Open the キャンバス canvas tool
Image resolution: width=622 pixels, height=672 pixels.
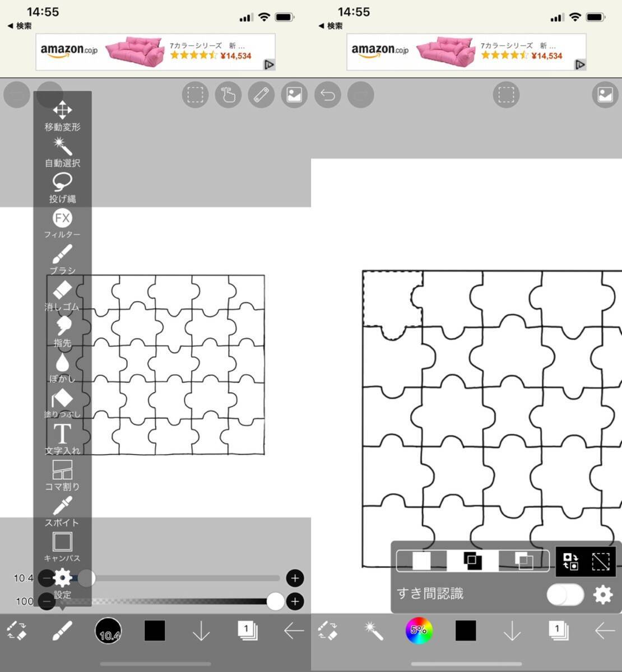(x=62, y=547)
